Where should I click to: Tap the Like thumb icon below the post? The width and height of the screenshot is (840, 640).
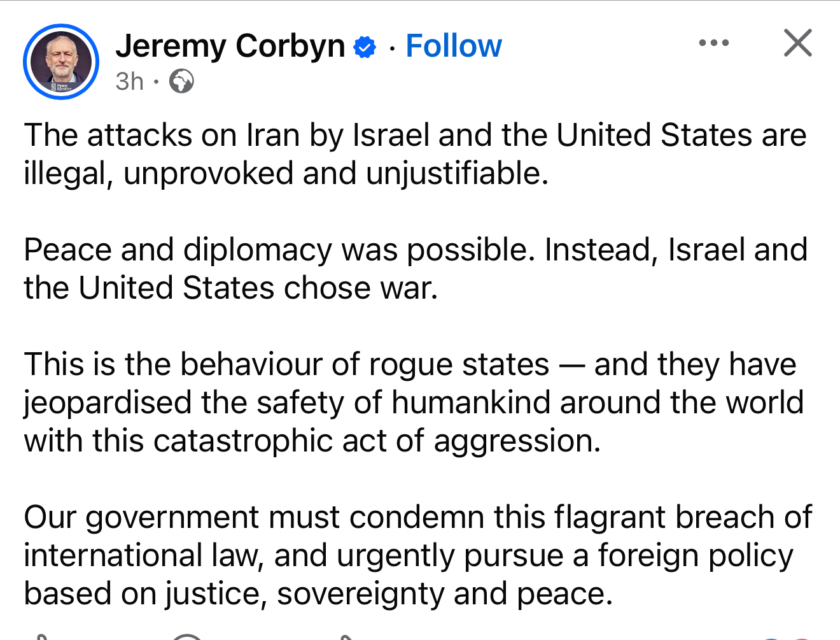pyautogui.click(x=39, y=637)
